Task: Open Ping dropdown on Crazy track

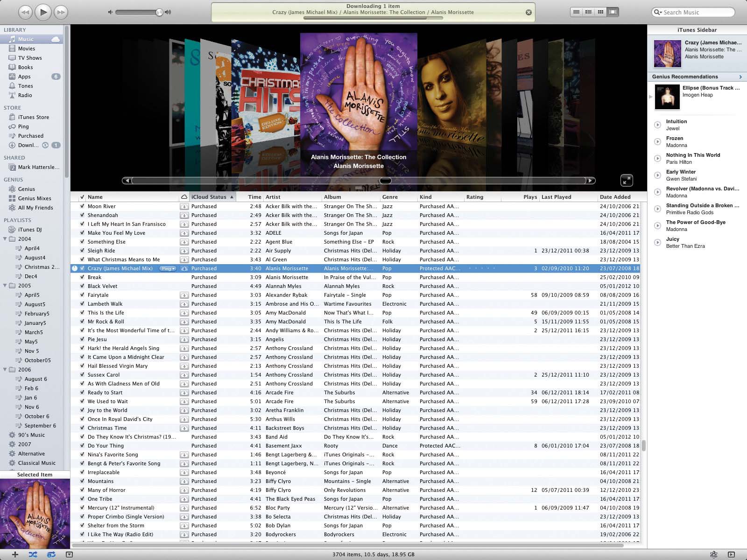Action: [168, 269]
